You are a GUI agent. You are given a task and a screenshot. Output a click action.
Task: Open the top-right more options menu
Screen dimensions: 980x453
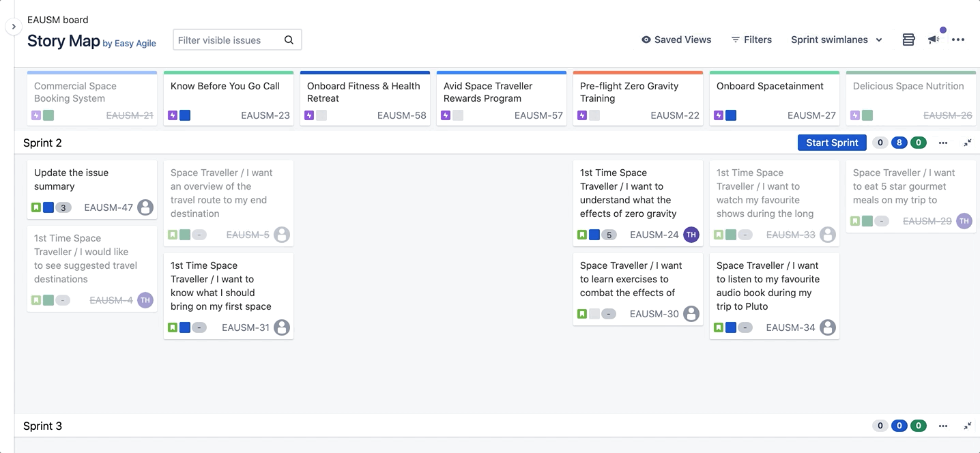958,40
